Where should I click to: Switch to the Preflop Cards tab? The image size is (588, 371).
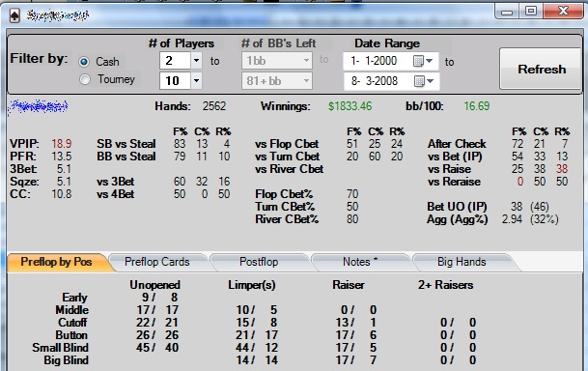point(157,262)
